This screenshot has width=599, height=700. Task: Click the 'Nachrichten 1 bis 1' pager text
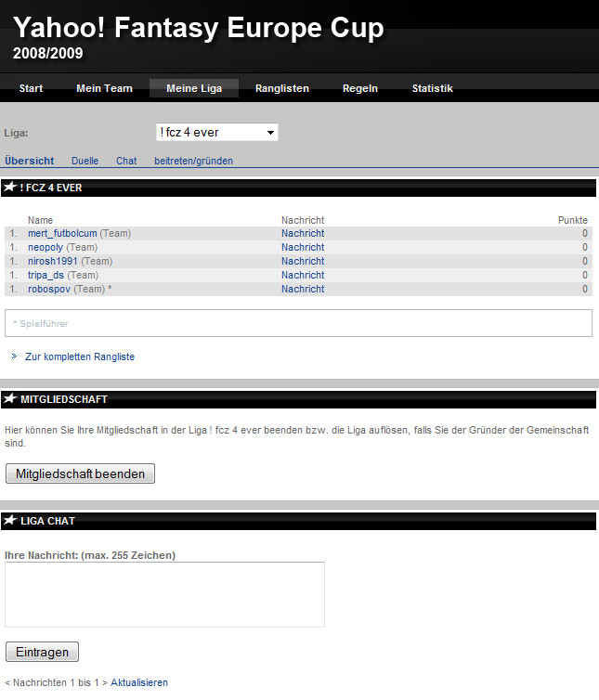56,682
